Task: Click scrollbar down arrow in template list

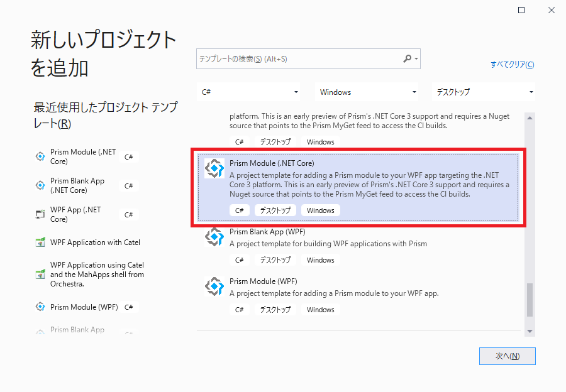Action: click(x=530, y=331)
